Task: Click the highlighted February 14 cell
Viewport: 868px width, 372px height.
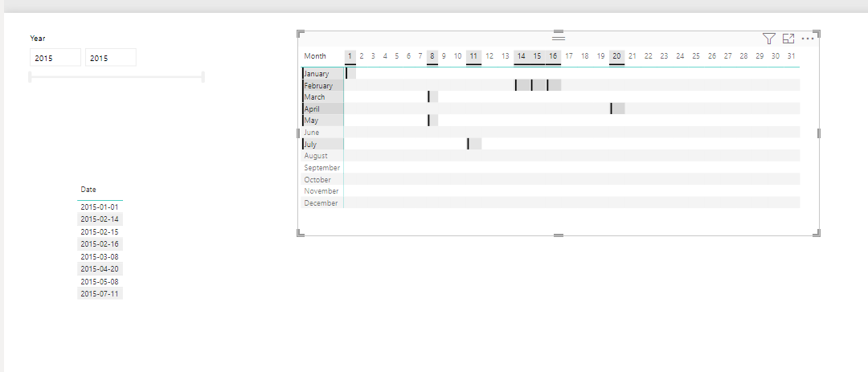Action: tap(522, 84)
